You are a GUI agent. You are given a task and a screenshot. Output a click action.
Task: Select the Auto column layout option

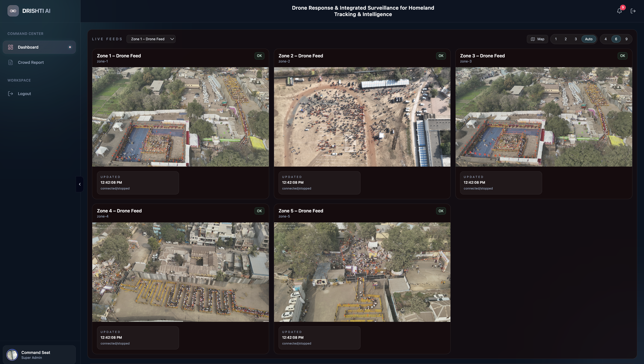[589, 39]
